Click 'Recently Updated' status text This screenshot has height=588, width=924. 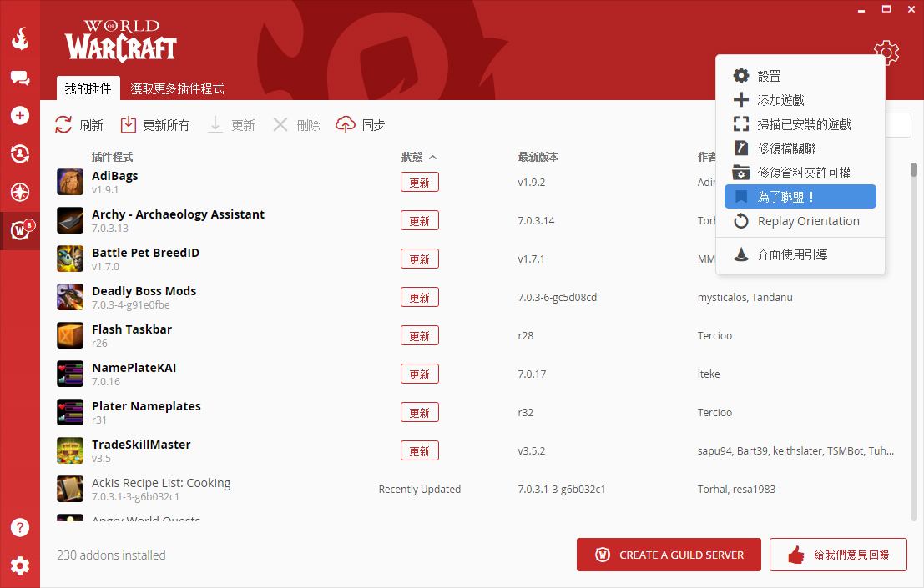point(420,489)
